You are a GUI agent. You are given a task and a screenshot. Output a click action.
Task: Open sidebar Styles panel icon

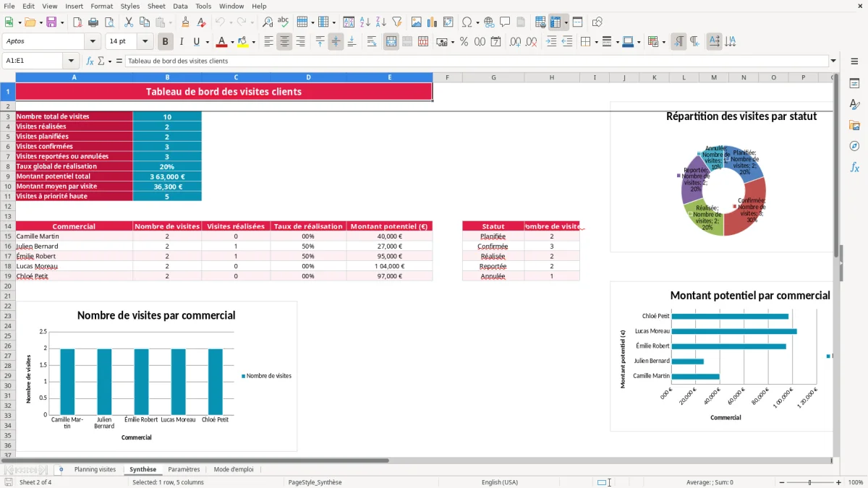(854, 105)
